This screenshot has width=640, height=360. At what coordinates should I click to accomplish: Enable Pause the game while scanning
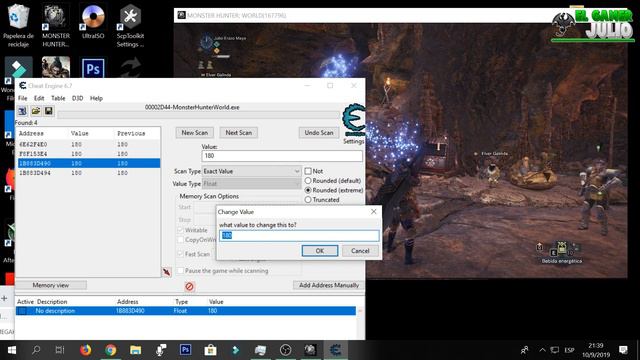coord(180,271)
